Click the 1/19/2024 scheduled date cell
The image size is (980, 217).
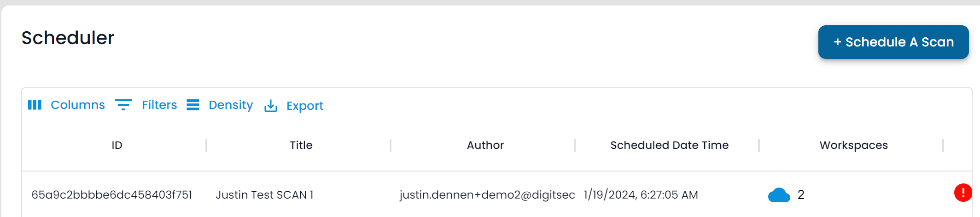coord(641,195)
